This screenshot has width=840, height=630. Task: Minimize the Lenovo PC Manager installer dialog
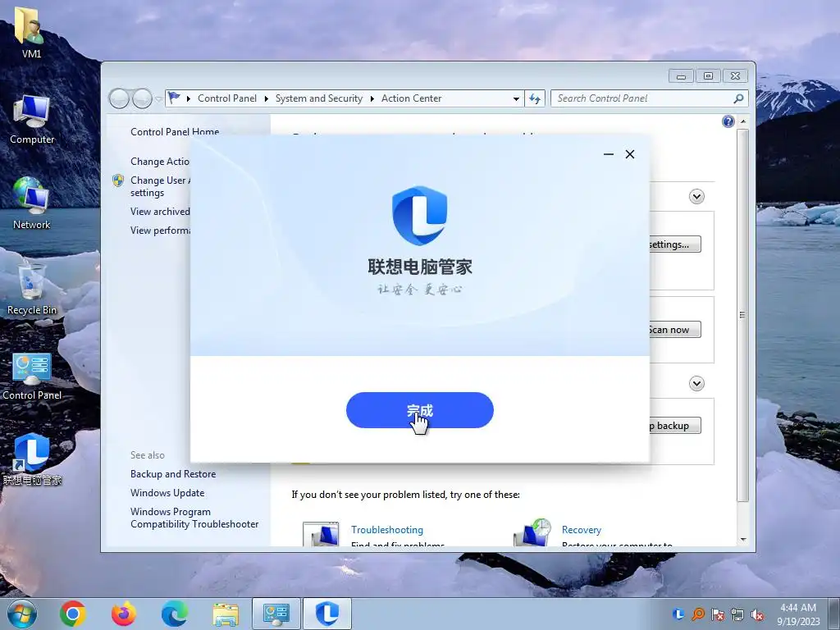coord(608,154)
